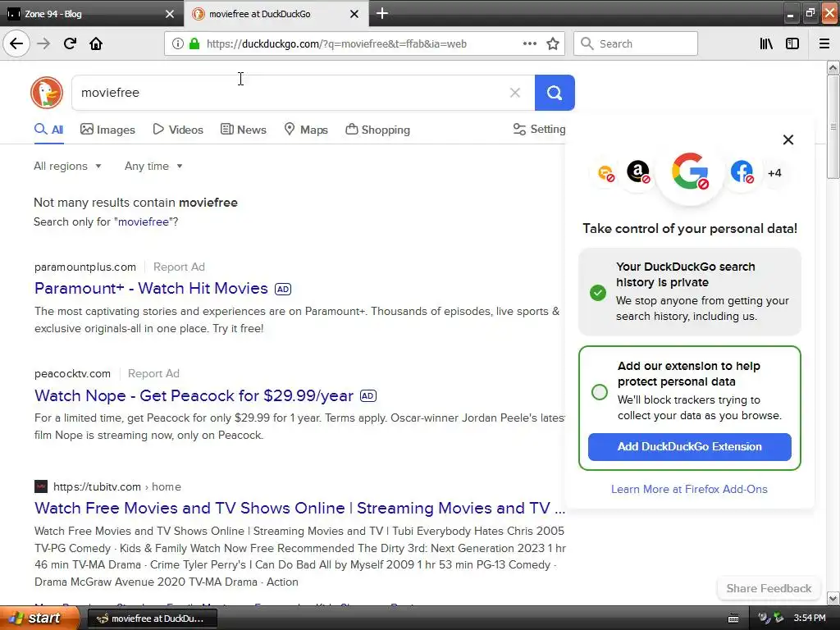Viewport: 840px width, 630px height.
Task: Open the Firefox Library icon
Action: click(766, 43)
